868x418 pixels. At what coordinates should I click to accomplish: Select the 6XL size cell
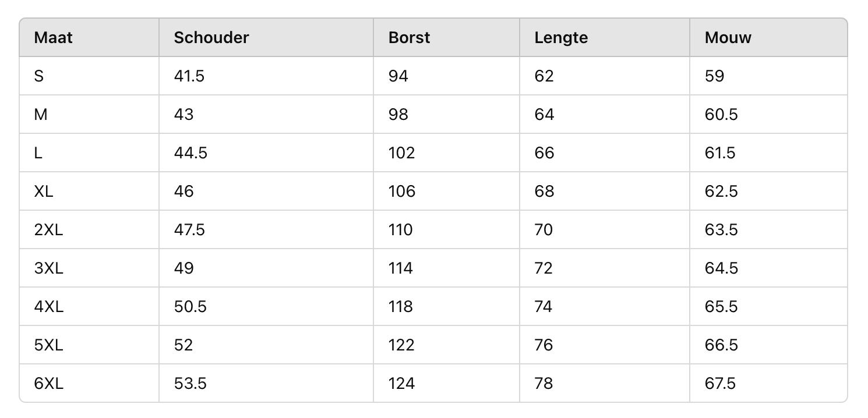click(48, 384)
